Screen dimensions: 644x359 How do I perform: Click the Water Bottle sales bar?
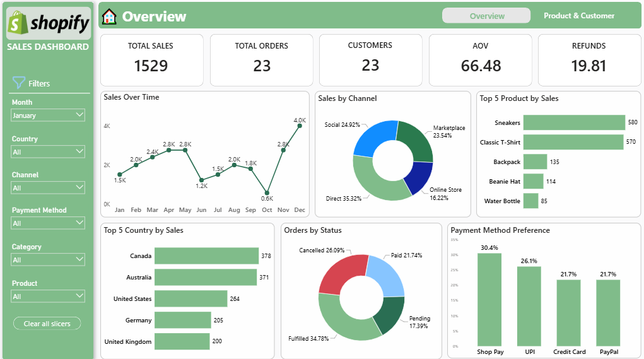pos(530,201)
